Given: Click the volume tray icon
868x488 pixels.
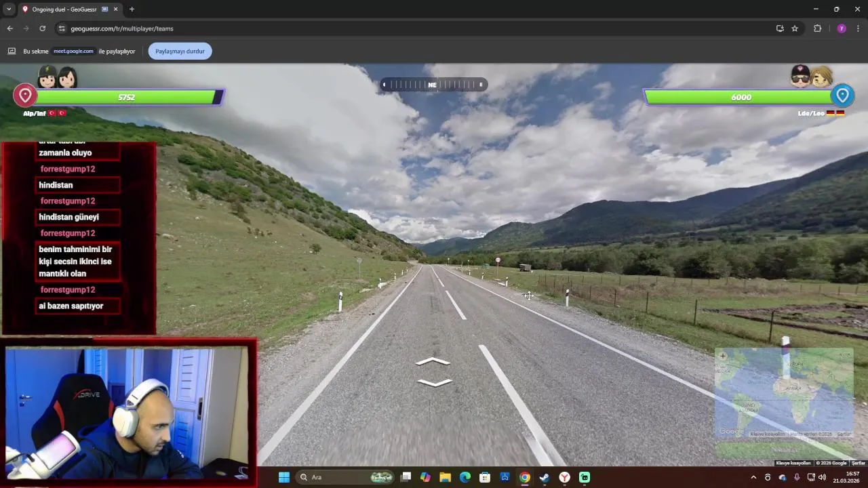Looking at the screenshot, I should 823,477.
